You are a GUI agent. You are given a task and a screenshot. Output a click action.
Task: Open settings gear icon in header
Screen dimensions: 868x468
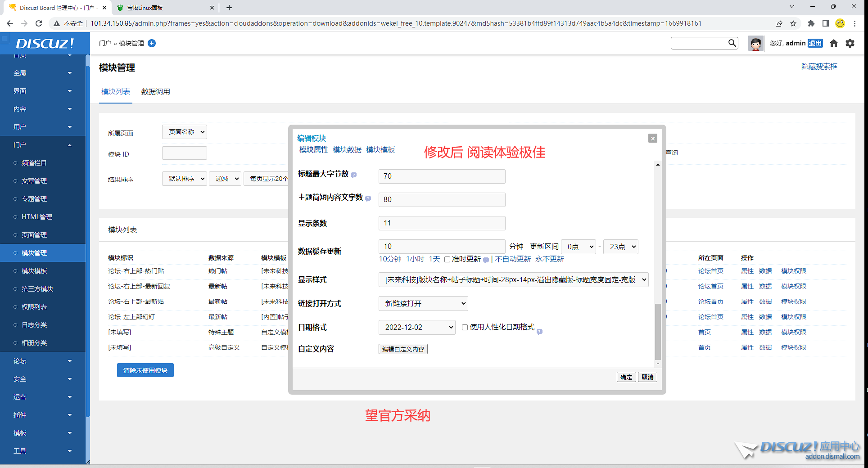[850, 43]
